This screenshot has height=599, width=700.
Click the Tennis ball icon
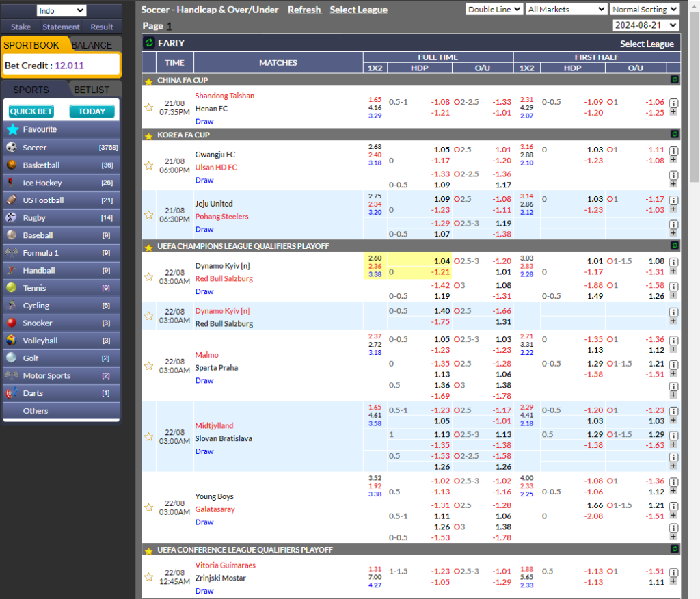(x=11, y=288)
